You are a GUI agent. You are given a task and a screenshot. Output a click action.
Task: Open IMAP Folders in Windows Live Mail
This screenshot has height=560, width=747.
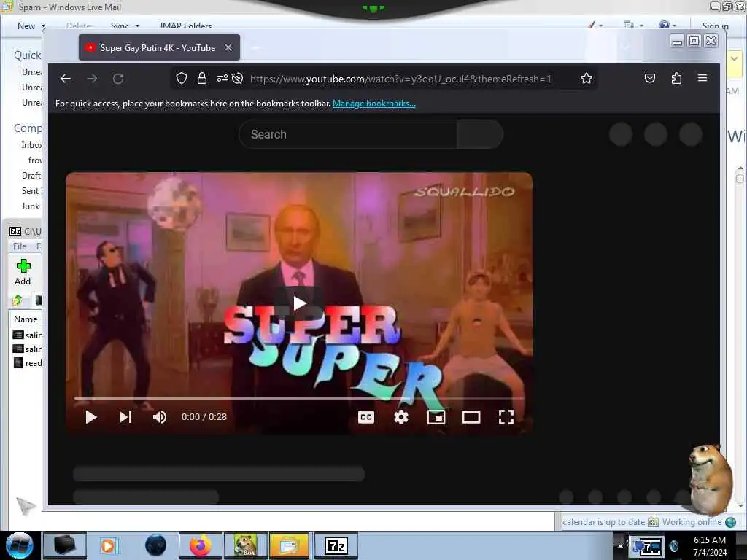tap(186, 26)
